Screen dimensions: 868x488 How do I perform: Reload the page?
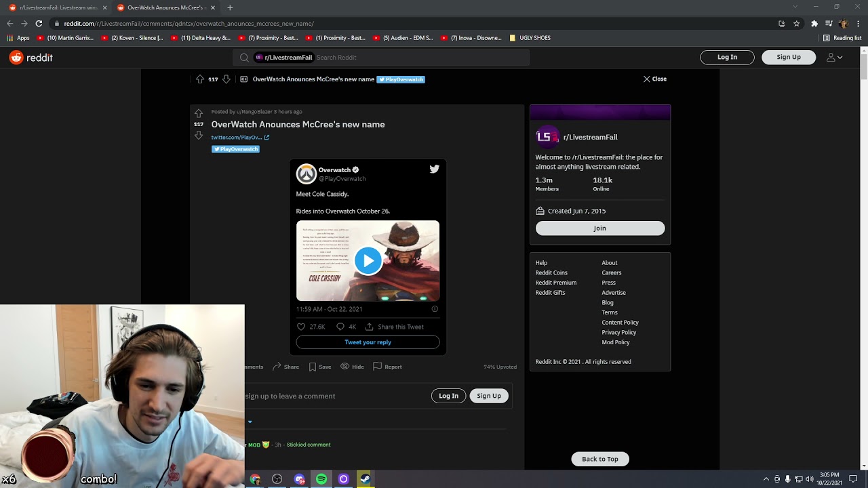click(x=39, y=23)
